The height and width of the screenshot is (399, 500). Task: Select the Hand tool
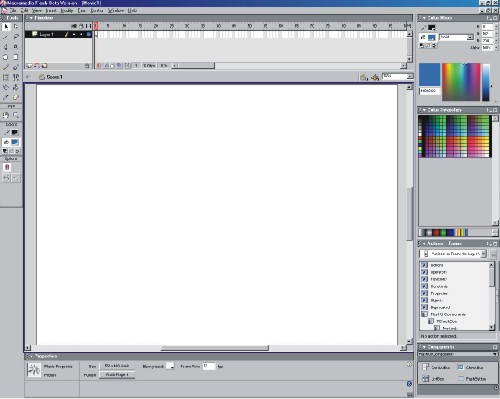click(6, 115)
